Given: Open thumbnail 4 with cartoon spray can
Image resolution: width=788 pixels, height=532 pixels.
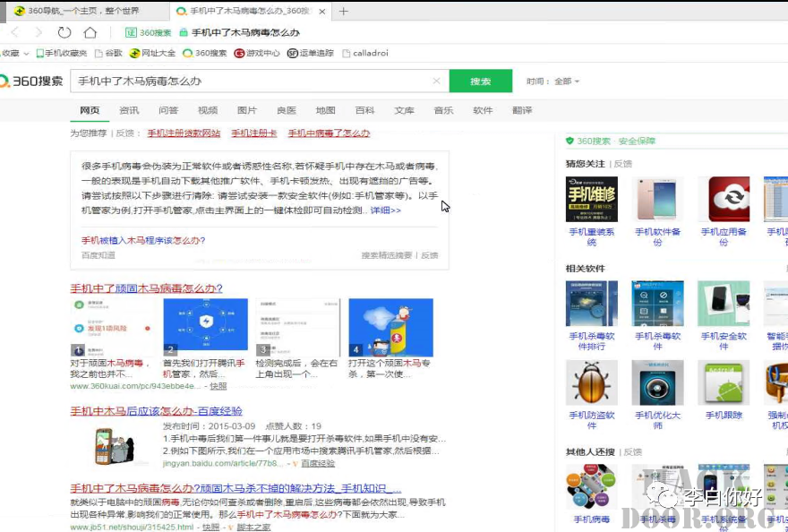Looking at the screenshot, I should point(391,327).
